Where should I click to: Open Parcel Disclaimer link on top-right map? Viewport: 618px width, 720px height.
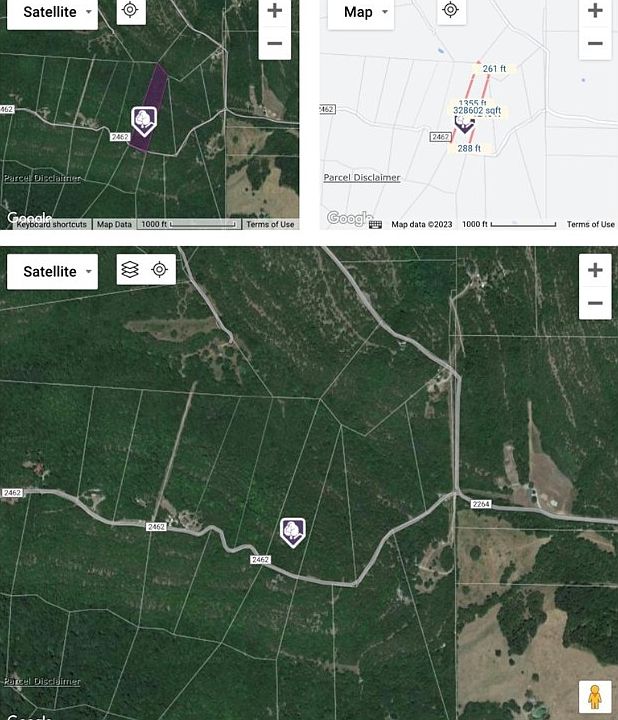(x=362, y=177)
